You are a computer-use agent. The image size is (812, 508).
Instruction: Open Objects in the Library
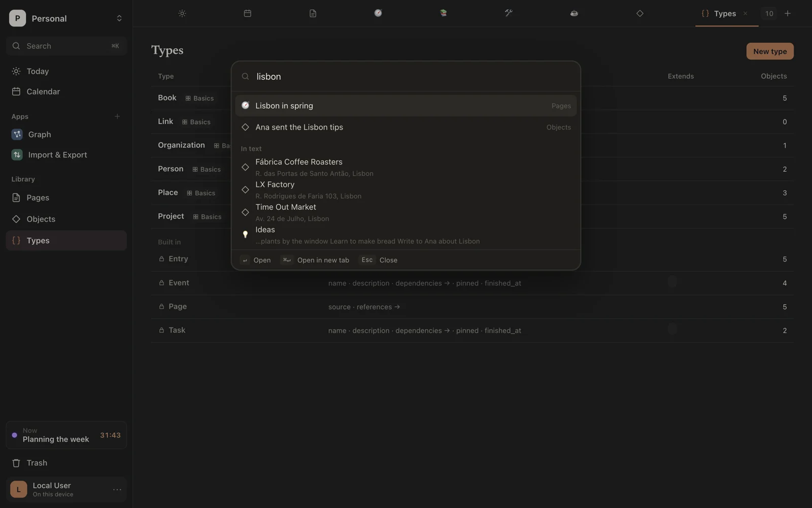(66, 219)
